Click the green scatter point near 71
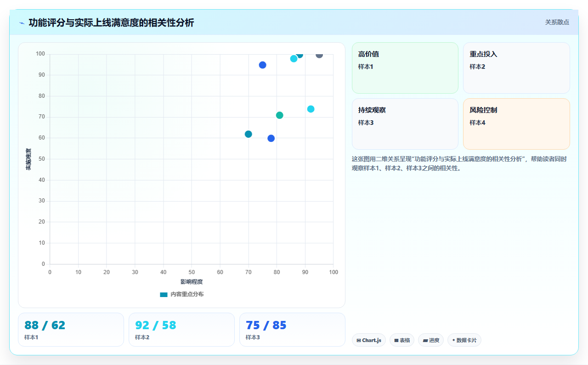588x365 pixels. (x=280, y=115)
